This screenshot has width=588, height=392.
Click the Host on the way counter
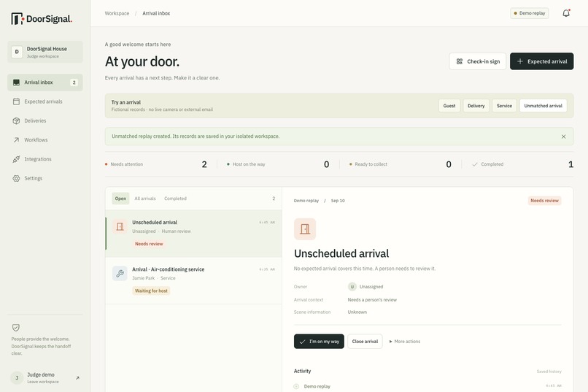[278, 164]
